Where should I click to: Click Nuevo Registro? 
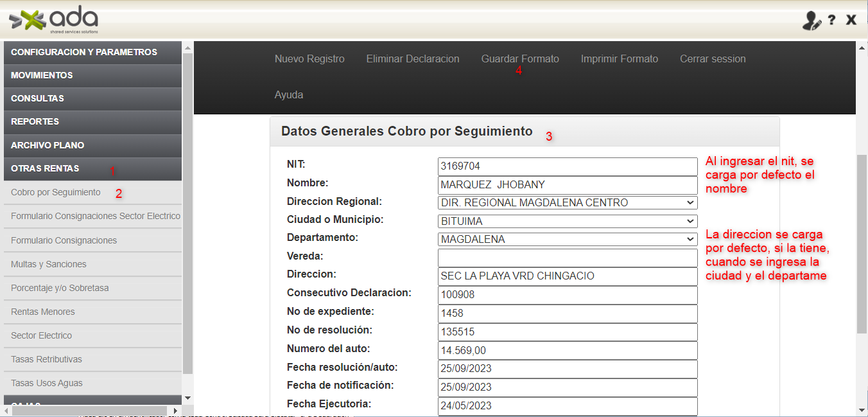(x=309, y=59)
